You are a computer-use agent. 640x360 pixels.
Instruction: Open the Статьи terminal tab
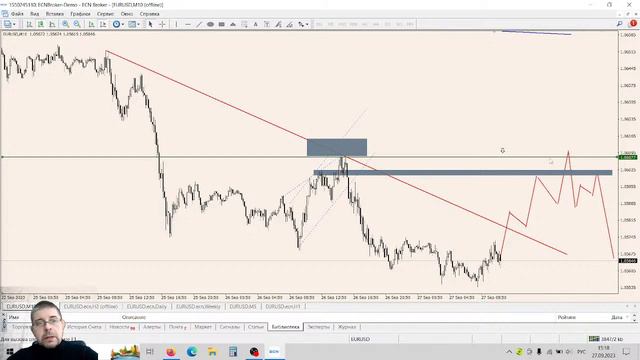click(256, 327)
